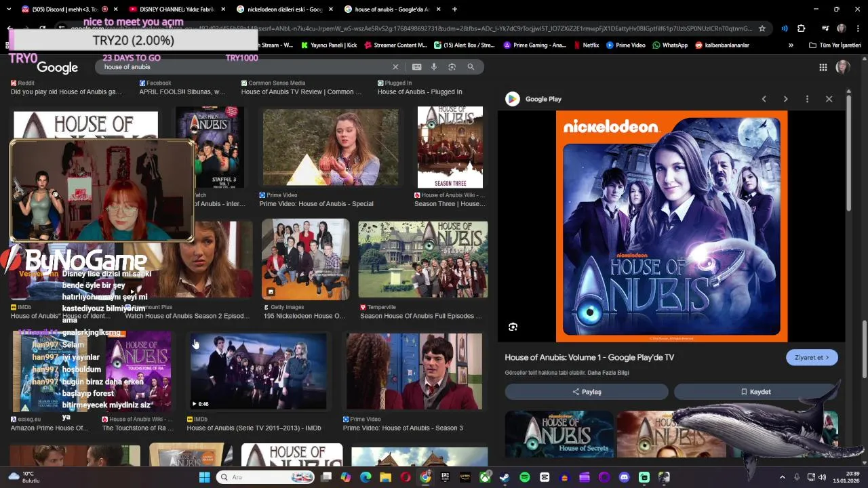Viewport: 868px width, 488px height.
Task: Open the Windows Start menu
Action: tap(204, 477)
